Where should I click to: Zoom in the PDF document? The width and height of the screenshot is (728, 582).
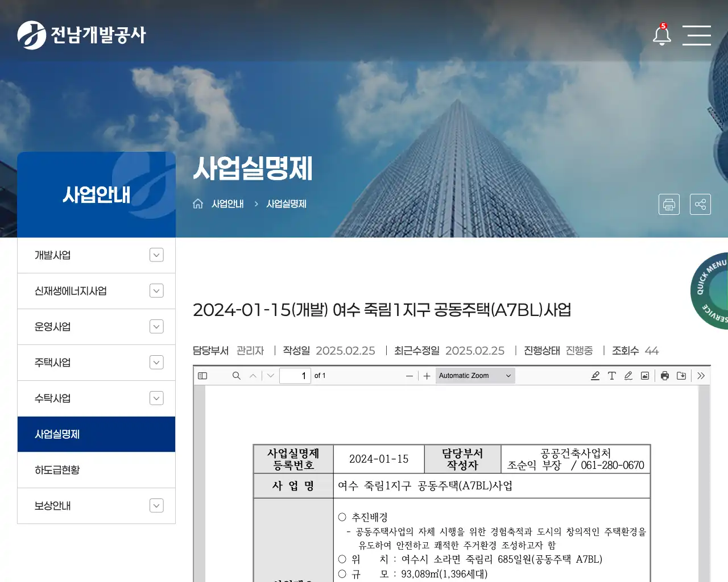427,376
